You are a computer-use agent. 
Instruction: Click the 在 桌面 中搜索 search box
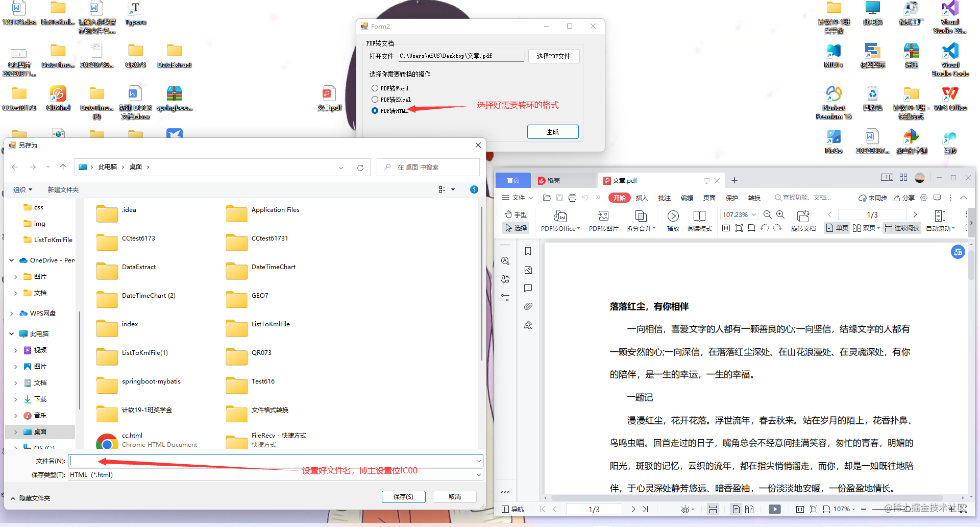(428, 167)
